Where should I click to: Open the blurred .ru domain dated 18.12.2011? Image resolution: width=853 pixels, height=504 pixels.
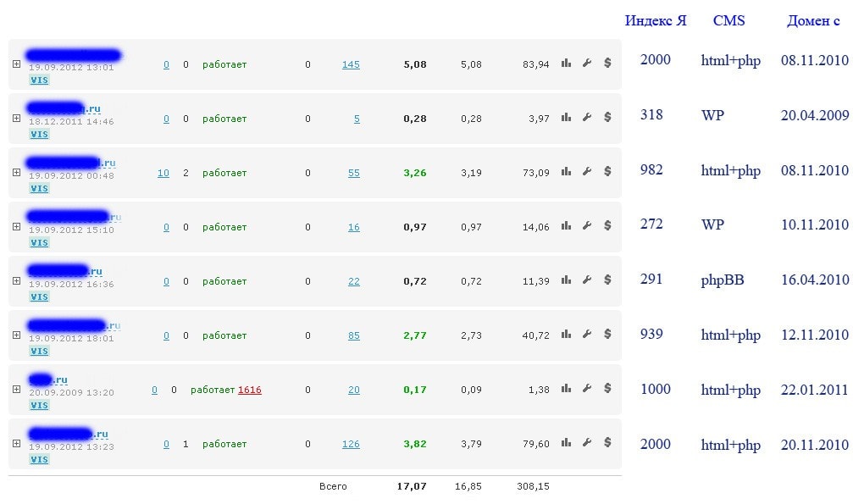click(x=64, y=108)
